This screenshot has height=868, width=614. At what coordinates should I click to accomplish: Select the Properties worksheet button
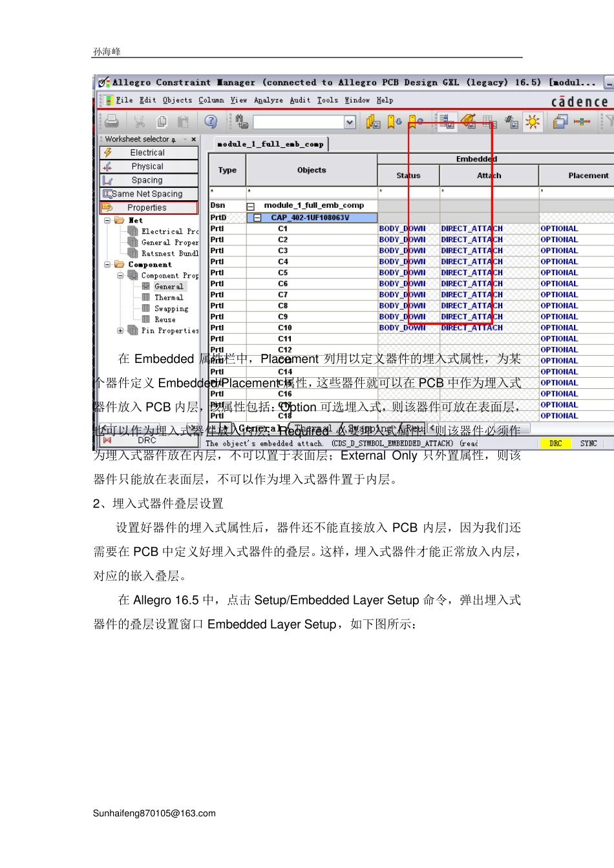tap(149, 207)
